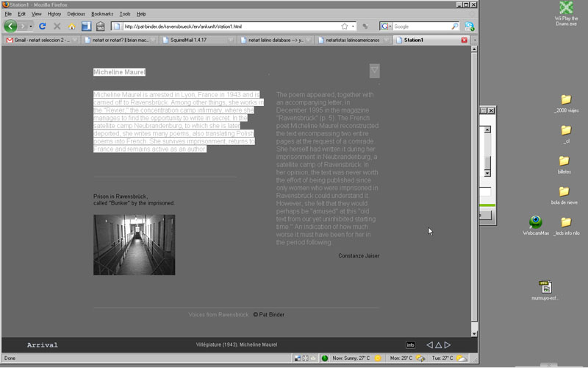Image resolution: width=588 pixels, height=368 pixels.
Task: Click the info icon in footer
Action: point(410,344)
